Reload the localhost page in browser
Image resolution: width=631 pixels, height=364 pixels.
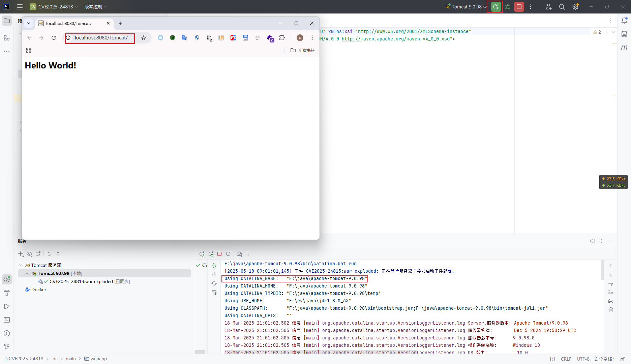click(x=54, y=38)
